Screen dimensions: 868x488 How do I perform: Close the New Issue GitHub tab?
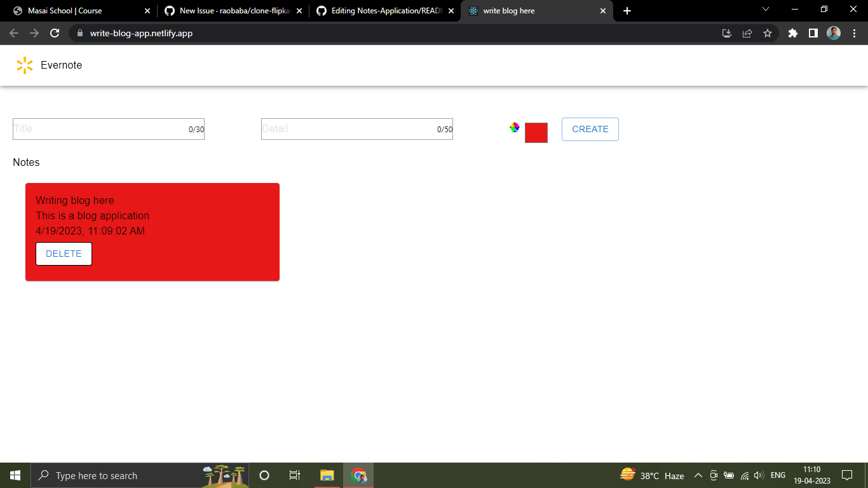299,11
